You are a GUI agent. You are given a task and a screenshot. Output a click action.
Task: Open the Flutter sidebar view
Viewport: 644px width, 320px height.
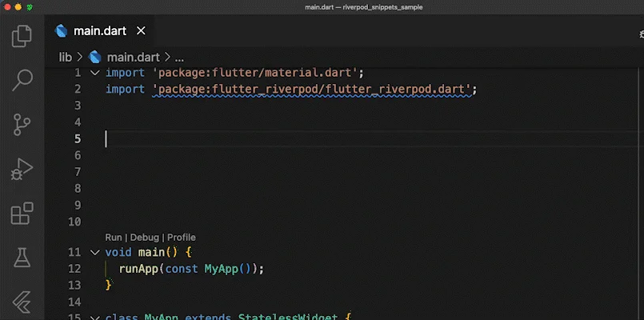[22, 302]
